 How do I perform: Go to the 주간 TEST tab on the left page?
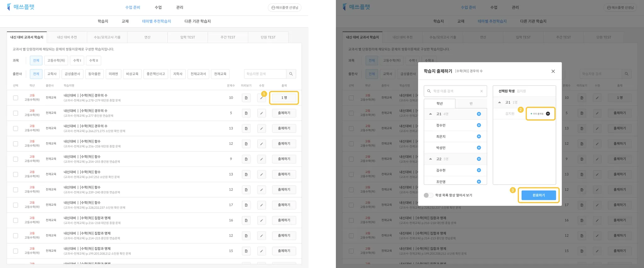(228, 37)
